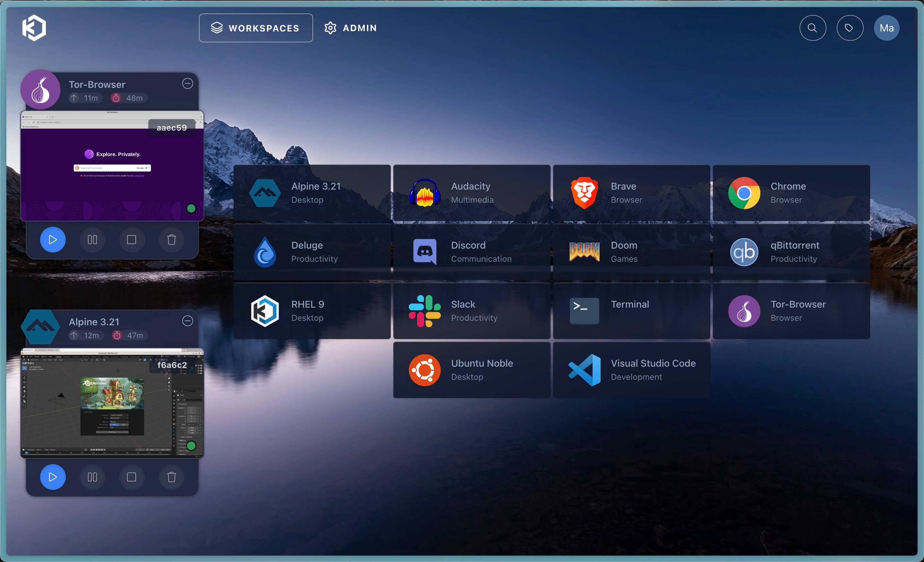Open the Workspaces tab

pyautogui.click(x=256, y=28)
